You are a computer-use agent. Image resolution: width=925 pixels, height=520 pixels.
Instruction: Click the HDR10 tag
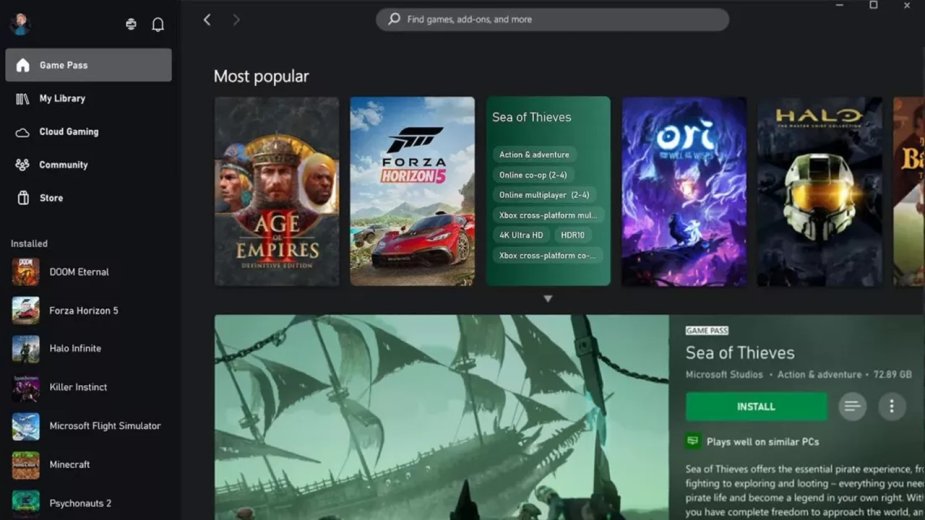[x=572, y=235]
